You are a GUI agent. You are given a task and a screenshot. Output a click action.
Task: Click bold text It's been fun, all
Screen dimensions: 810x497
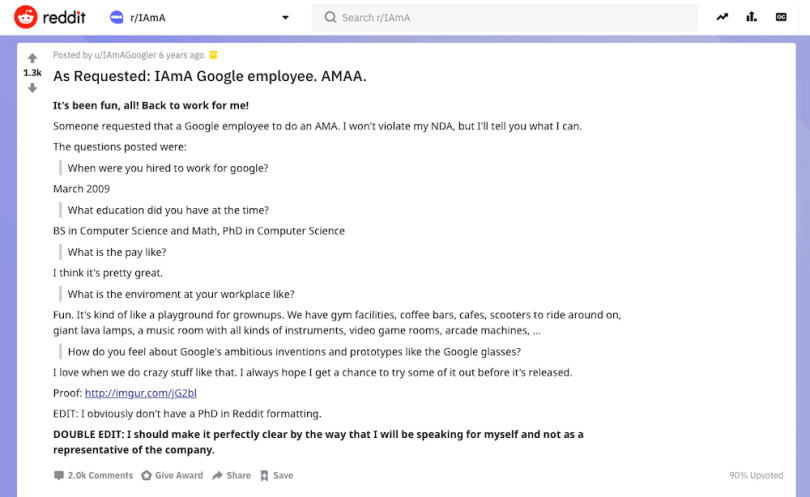tap(151, 105)
